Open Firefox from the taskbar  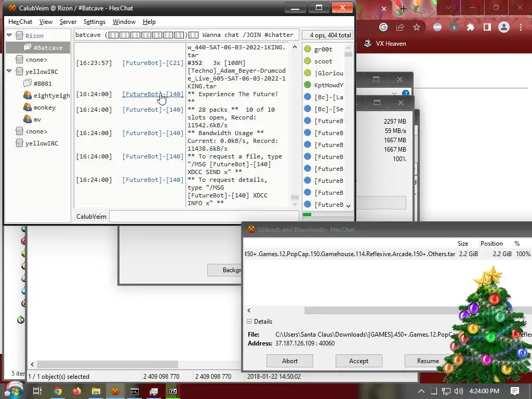pyautogui.click(x=77, y=391)
